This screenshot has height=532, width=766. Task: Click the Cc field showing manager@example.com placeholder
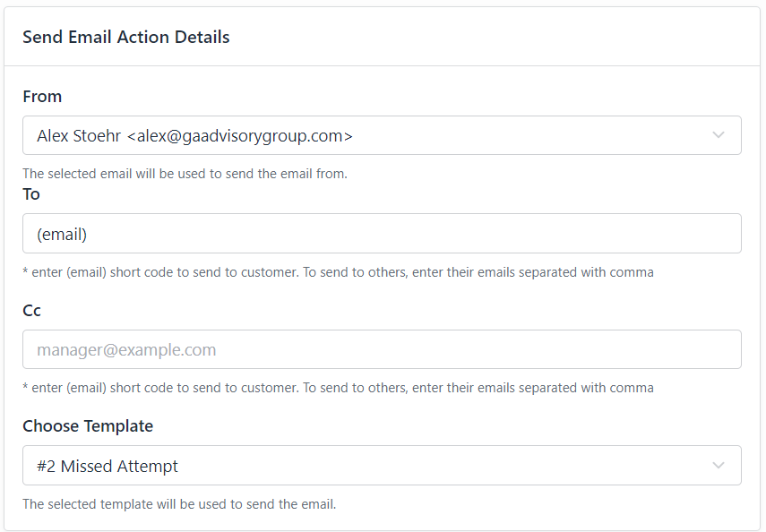coord(382,349)
